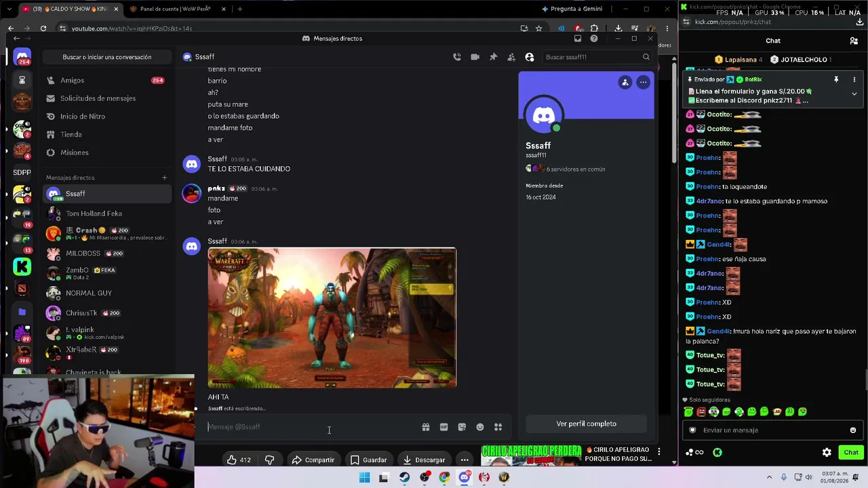
Task: Open Discord help icon
Action: [594, 39]
